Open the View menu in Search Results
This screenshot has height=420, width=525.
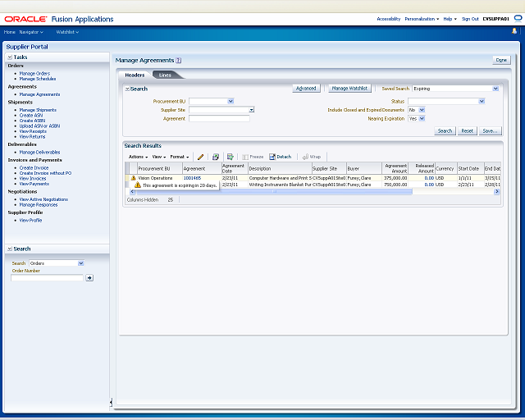point(159,157)
